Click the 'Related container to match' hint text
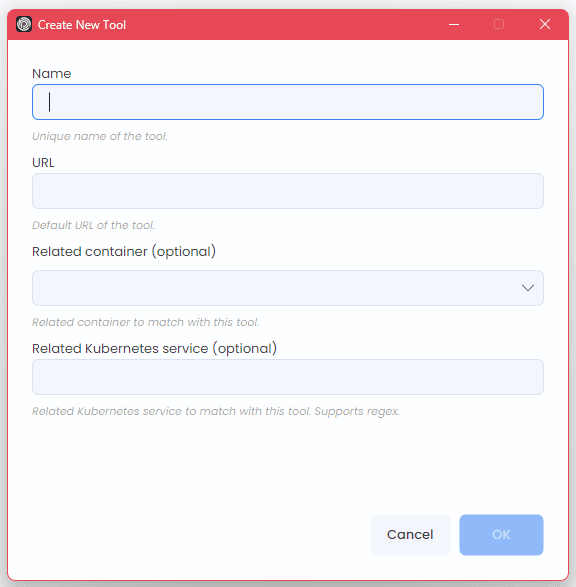The height and width of the screenshot is (587, 576). [x=145, y=322]
